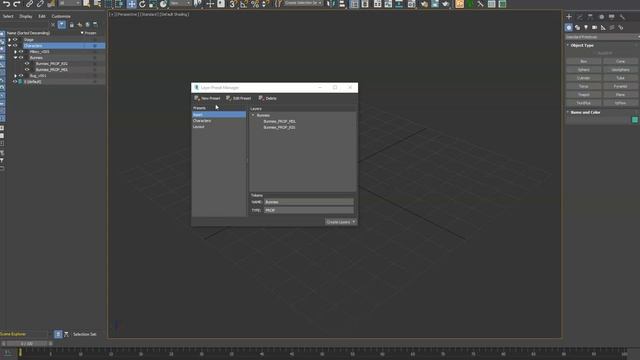The width and height of the screenshot is (640, 360).
Task: Click the time slider handle
Action: (x=27, y=344)
